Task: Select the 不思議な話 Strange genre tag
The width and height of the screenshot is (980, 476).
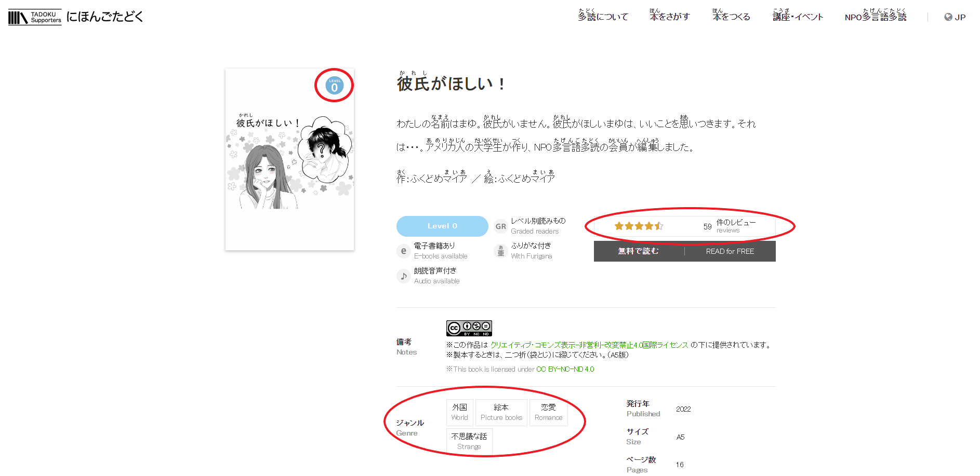Action: coord(469,442)
